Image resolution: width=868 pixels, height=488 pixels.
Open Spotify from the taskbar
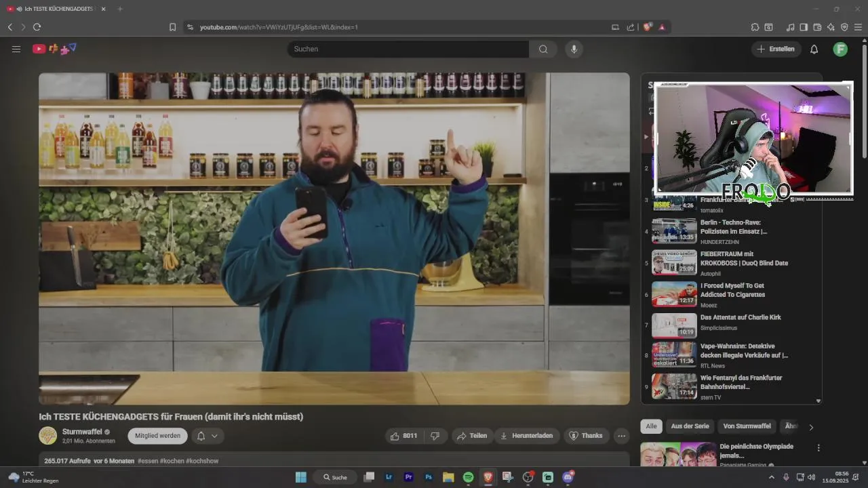click(468, 477)
